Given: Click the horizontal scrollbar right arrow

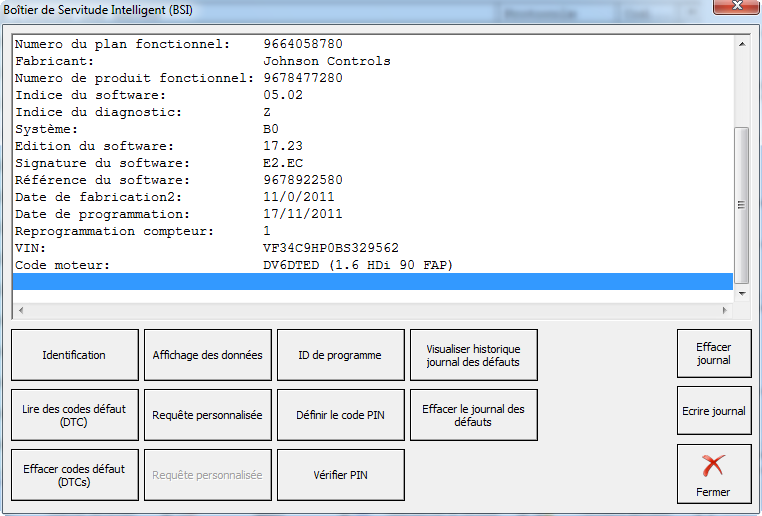Looking at the screenshot, I should pyautogui.click(x=725, y=310).
